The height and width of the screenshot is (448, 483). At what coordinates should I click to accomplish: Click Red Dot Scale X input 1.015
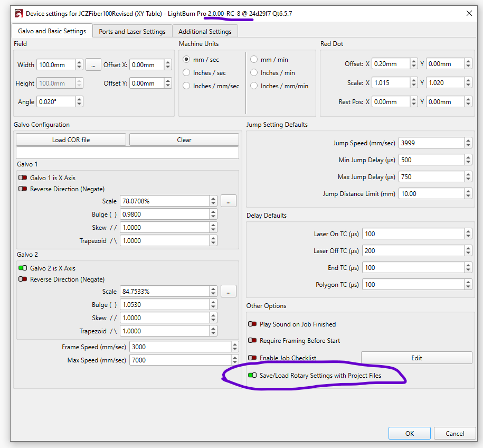point(391,82)
